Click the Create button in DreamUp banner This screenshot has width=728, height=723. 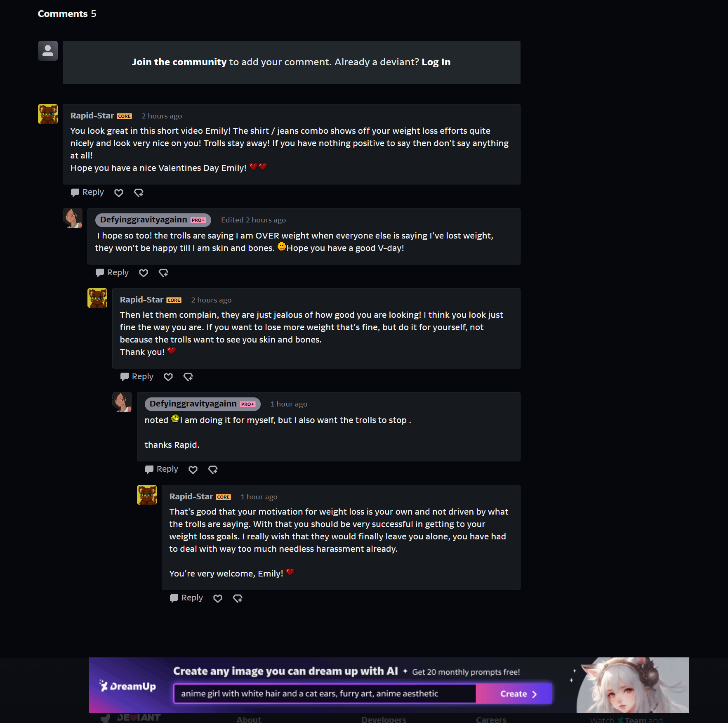(514, 694)
